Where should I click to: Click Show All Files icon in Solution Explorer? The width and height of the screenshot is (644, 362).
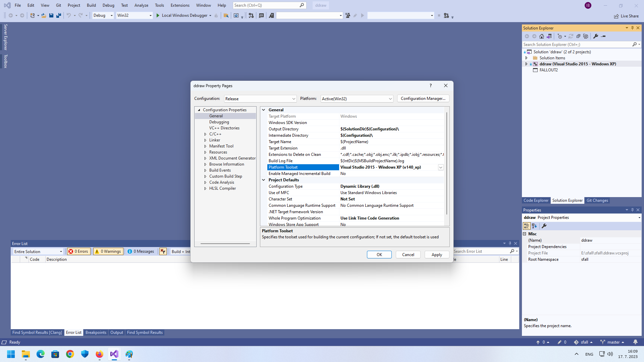[x=586, y=36]
